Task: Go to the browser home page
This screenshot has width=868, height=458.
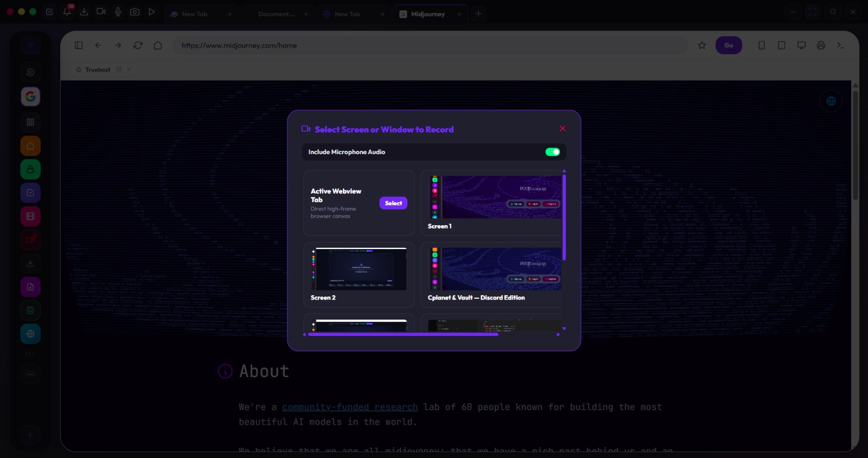Action: point(158,46)
